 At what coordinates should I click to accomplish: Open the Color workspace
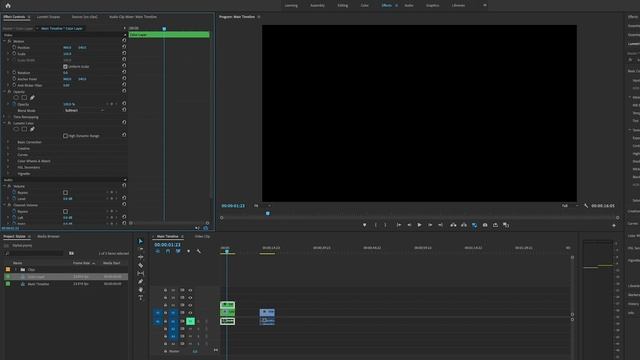364,5
